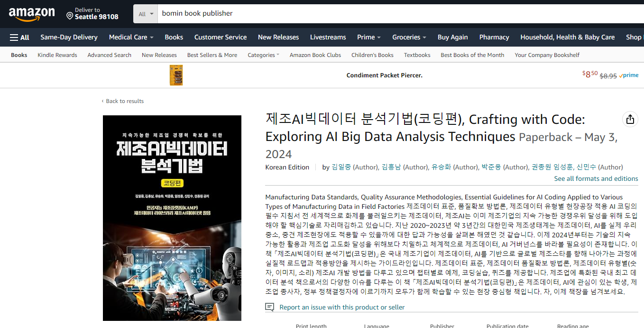Expand the Groceries navigation dropdown
644x328 pixels.
[x=409, y=37]
